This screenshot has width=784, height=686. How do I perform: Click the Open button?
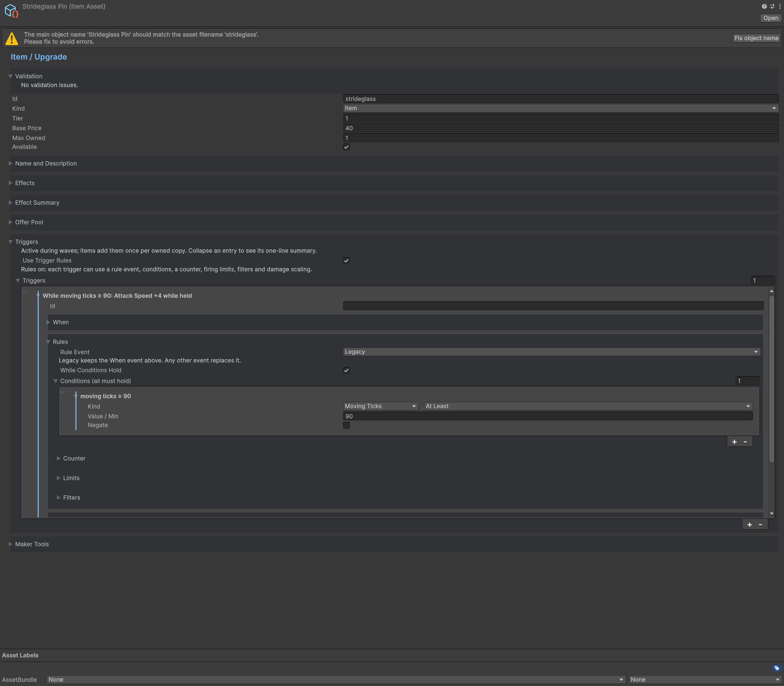[770, 18]
